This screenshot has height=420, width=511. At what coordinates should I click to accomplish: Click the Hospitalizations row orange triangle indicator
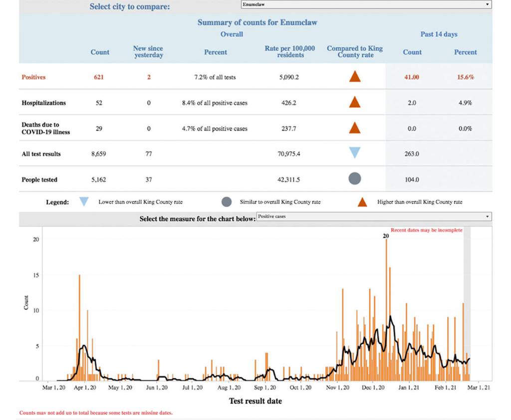(355, 103)
